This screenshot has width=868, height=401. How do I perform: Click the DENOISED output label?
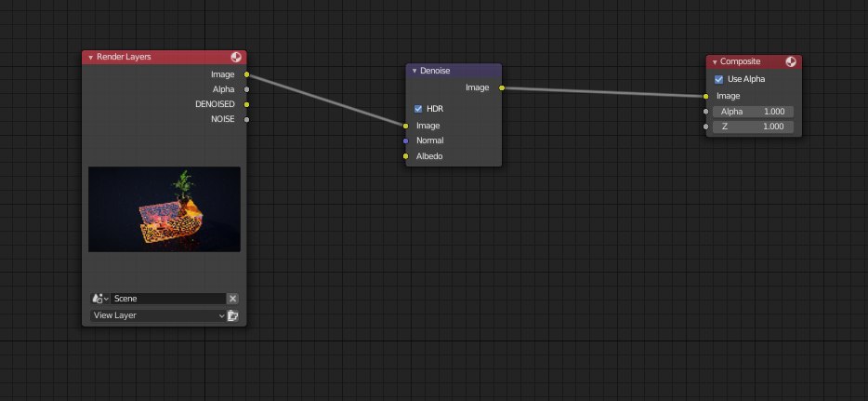[215, 104]
